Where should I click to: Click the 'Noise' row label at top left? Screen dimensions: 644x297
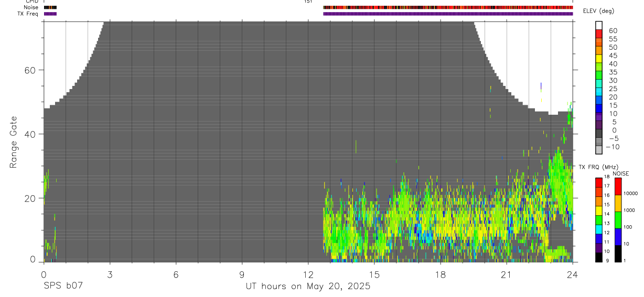pos(31,7)
